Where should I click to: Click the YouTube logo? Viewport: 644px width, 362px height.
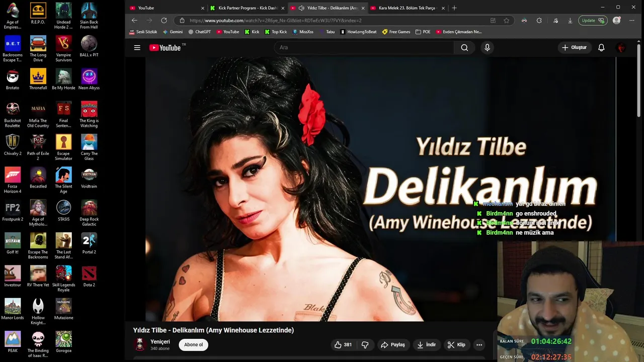pos(165,48)
